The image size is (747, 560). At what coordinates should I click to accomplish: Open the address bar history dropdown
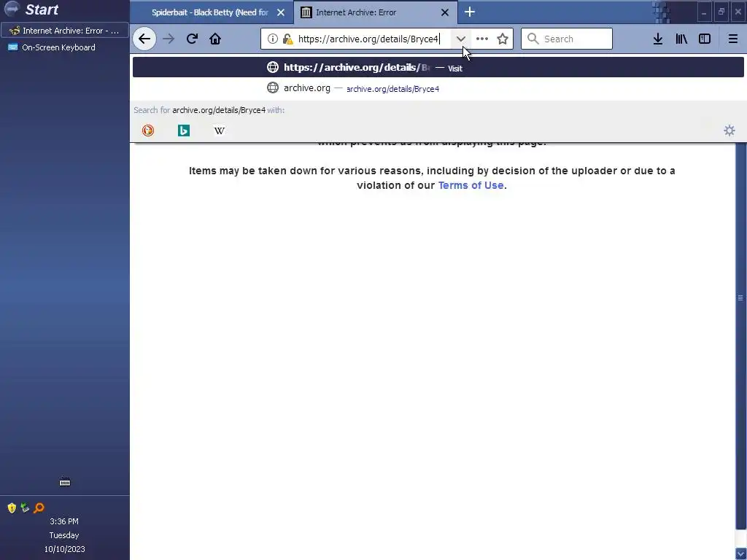tap(461, 39)
